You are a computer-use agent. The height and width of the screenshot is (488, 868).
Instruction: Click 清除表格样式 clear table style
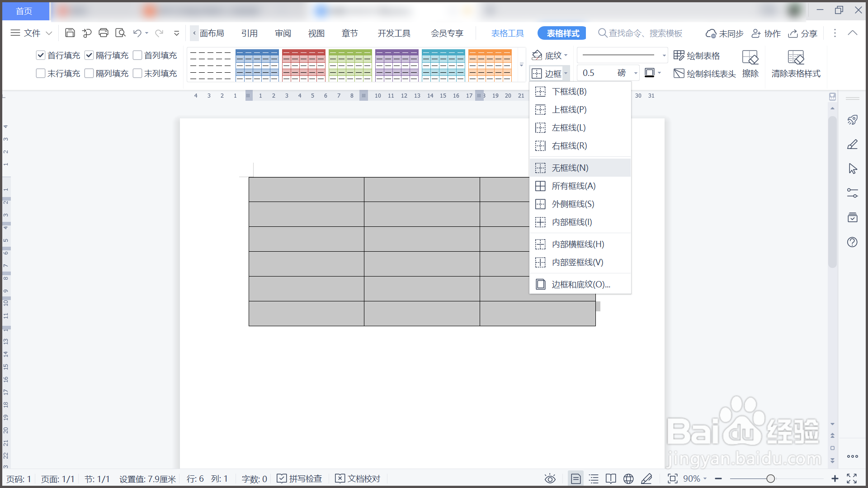[796, 64]
